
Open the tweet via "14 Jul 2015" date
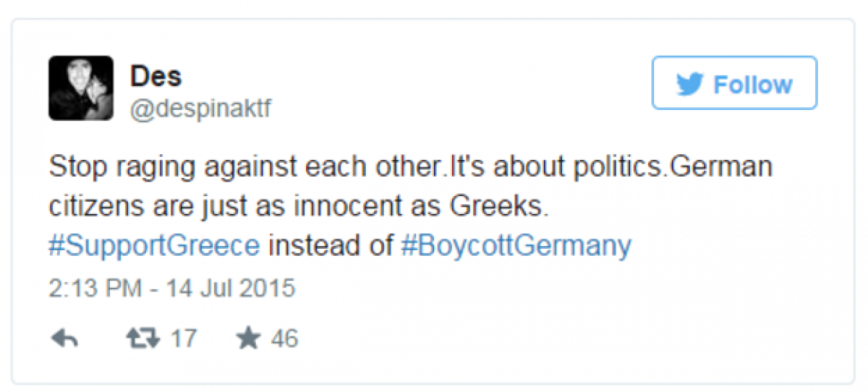coord(231,288)
